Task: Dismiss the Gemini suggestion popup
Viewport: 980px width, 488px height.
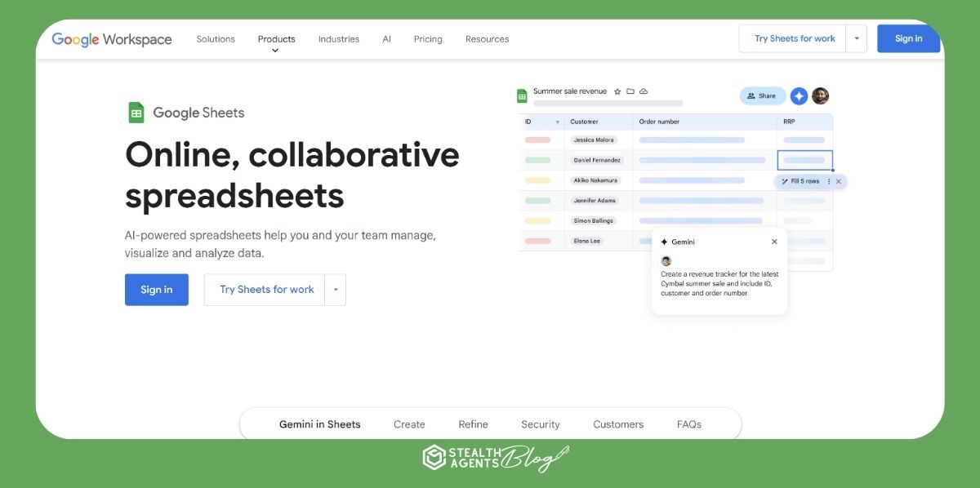Action: click(774, 242)
